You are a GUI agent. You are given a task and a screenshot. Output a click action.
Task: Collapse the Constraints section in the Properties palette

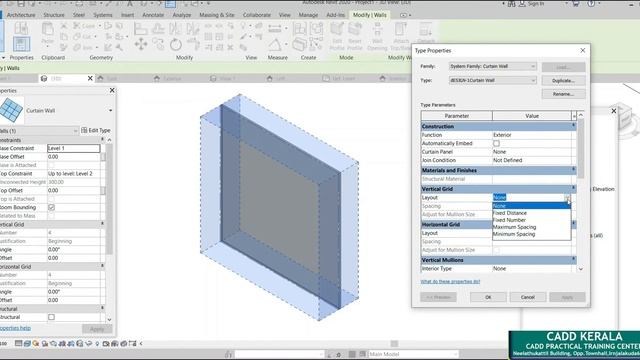click(x=102, y=140)
